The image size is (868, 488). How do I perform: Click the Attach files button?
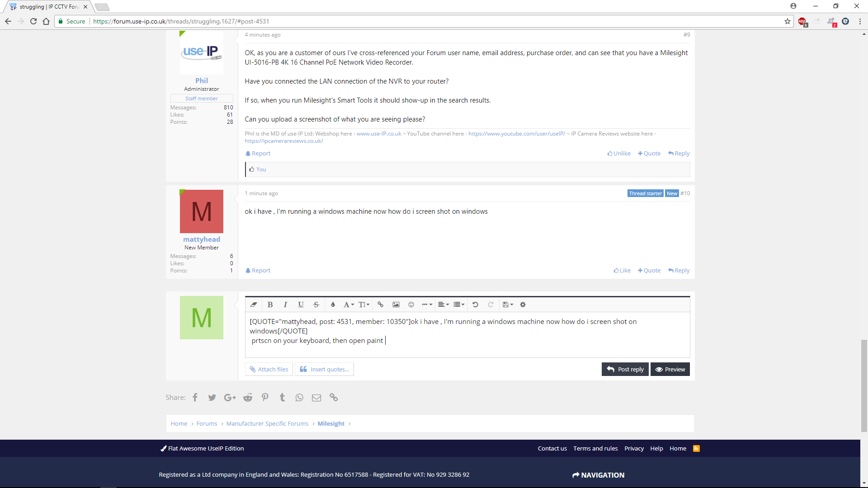tap(269, 369)
